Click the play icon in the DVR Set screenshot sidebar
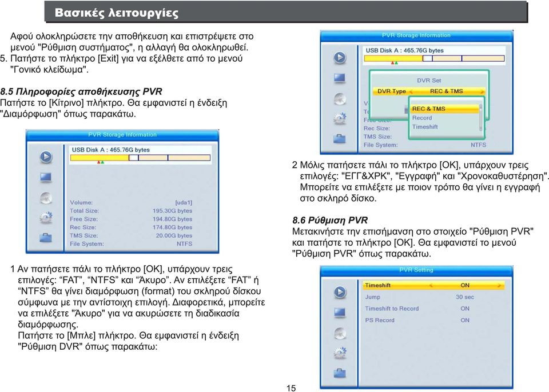 (x=340, y=57)
